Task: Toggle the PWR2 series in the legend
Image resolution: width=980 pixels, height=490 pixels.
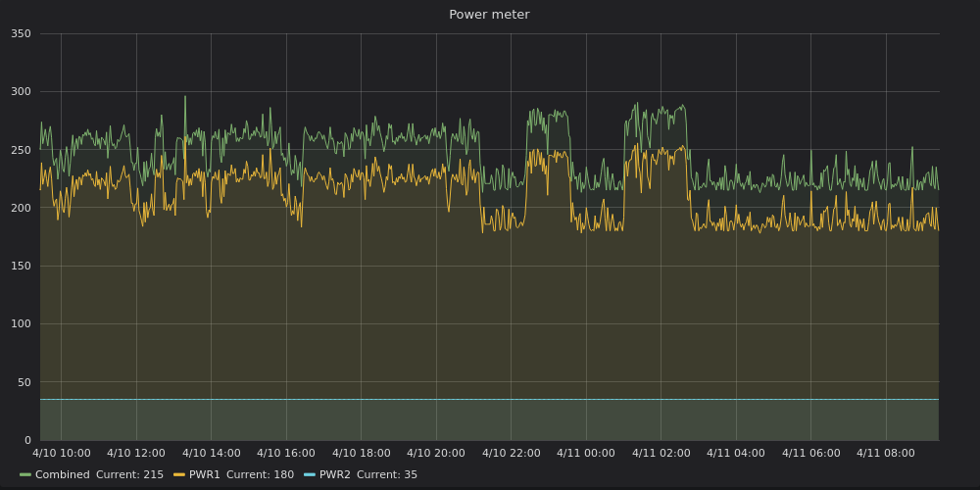Action: (335, 475)
